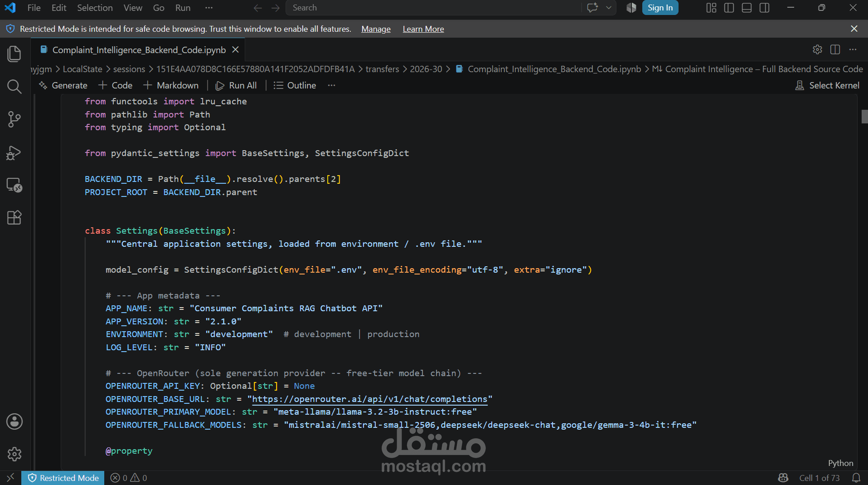The image size is (868, 485).
Task: Dismiss the Restricted Mode banner
Action: [854, 29]
